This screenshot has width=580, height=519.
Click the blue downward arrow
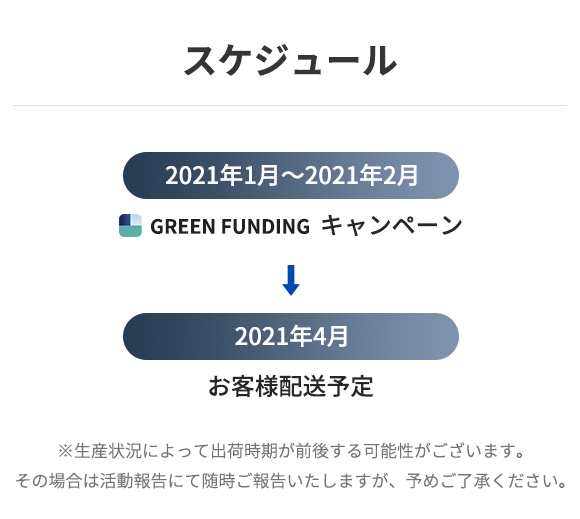tap(291, 280)
